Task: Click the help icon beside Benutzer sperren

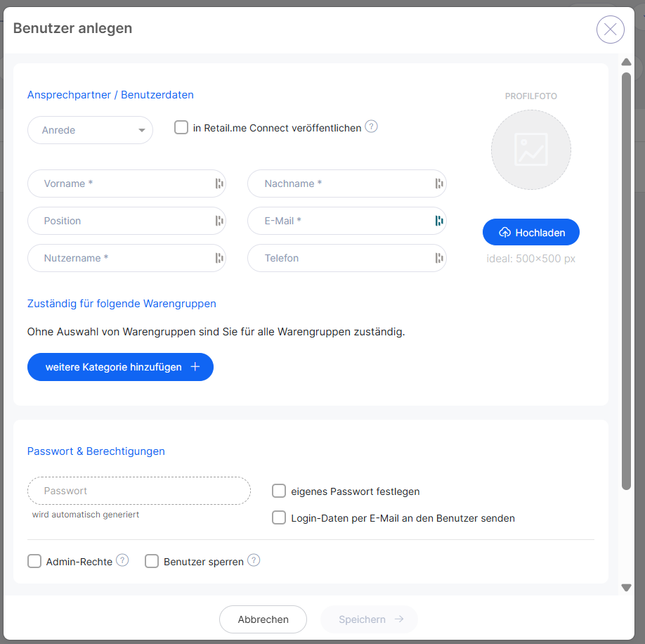Action: coord(254,560)
